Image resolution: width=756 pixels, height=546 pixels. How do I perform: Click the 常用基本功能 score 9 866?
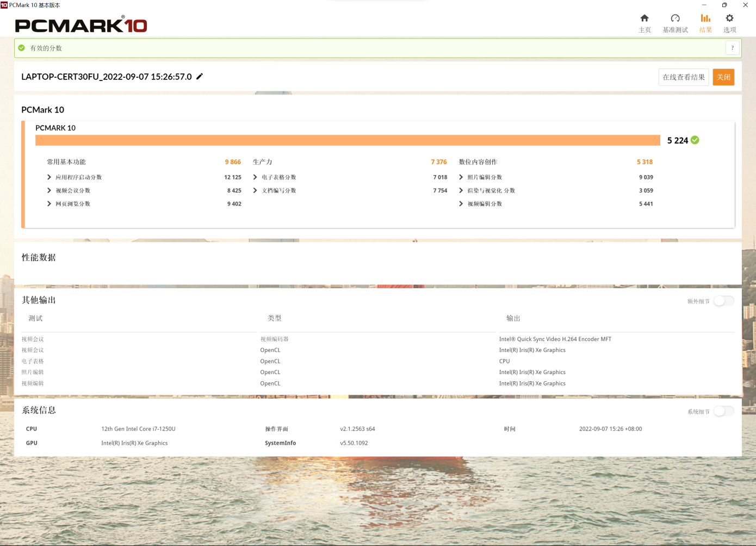(233, 162)
